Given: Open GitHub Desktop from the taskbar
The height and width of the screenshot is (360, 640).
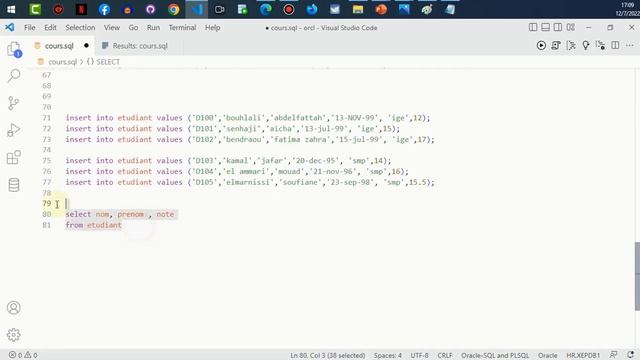Looking at the screenshot, I should point(151,9).
